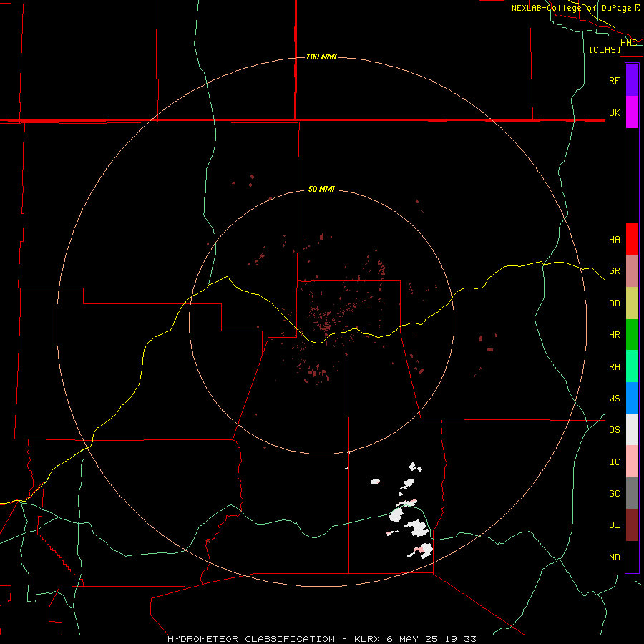
Task: Select the magenta UK legend swatch
Action: coord(632,112)
